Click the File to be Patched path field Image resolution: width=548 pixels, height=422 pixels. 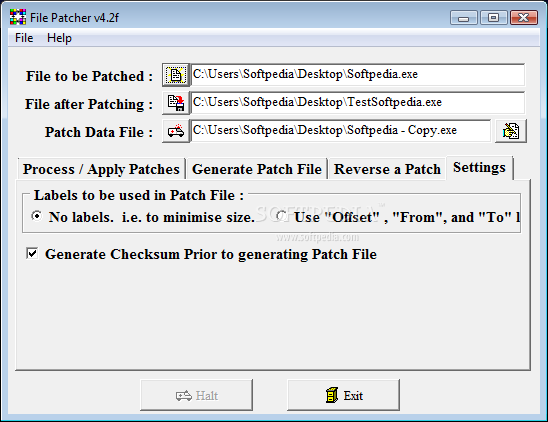pyautogui.click(x=358, y=75)
